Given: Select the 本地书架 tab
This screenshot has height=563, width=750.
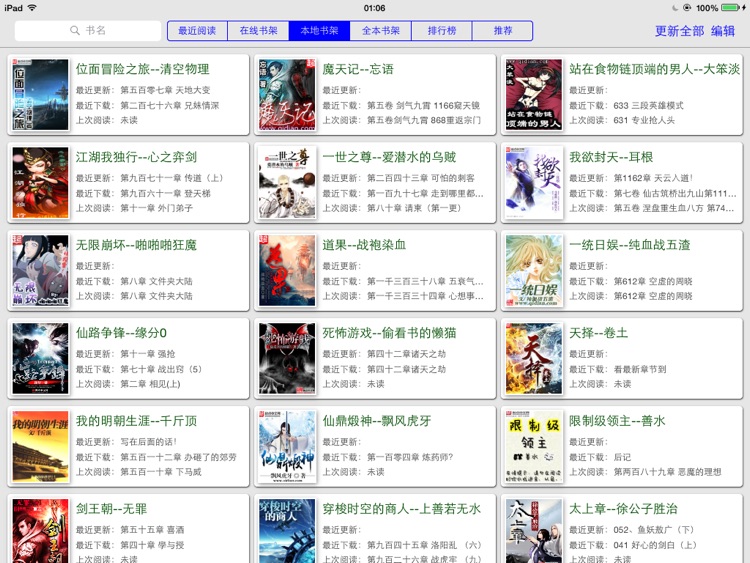Looking at the screenshot, I should [x=320, y=31].
